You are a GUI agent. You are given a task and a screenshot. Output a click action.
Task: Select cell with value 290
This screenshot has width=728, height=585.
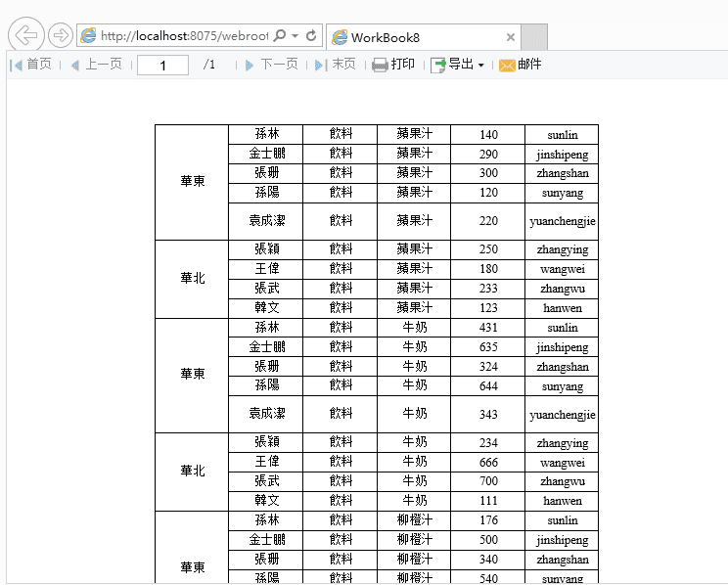pos(488,154)
